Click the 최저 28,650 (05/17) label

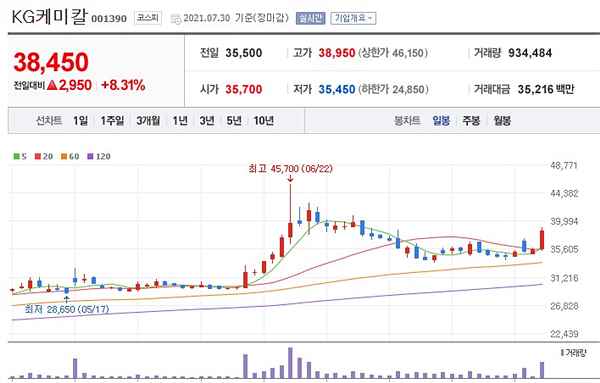[67, 309]
